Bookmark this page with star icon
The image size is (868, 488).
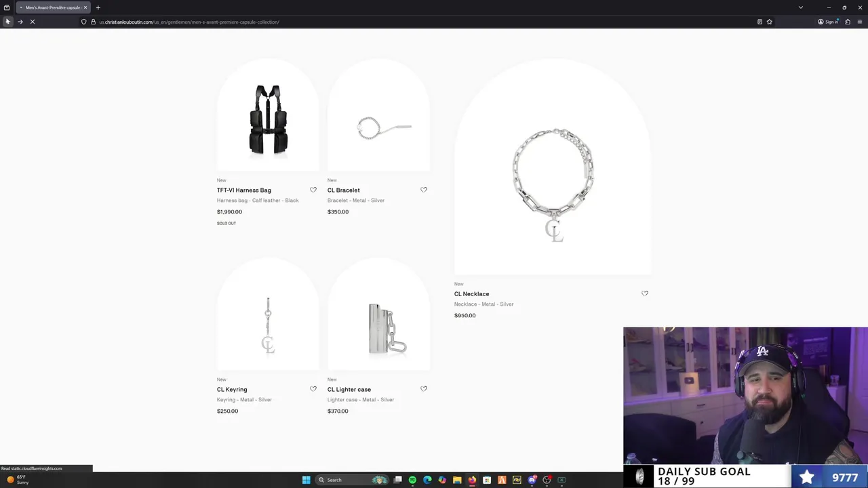pos(769,22)
